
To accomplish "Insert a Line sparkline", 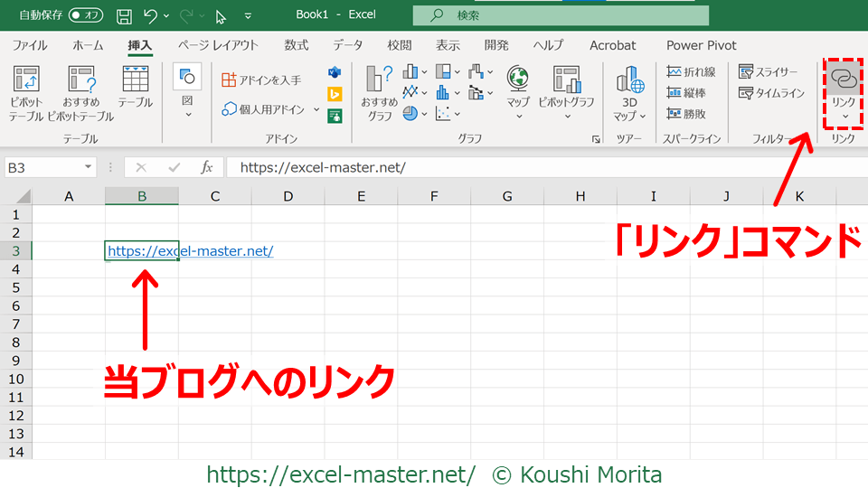I will (691, 71).
